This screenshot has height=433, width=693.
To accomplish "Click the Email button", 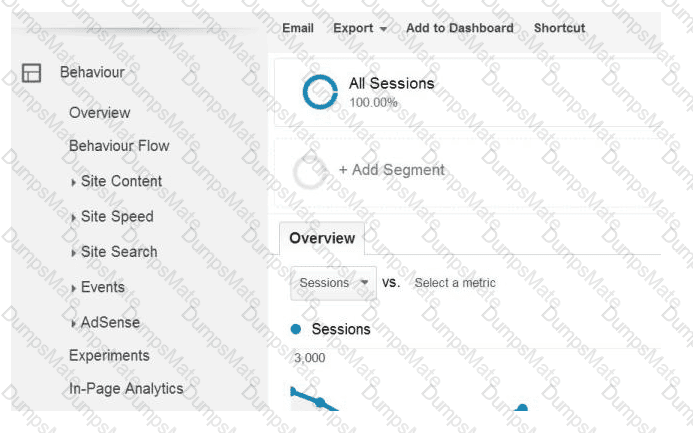I will pyautogui.click(x=298, y=28).
